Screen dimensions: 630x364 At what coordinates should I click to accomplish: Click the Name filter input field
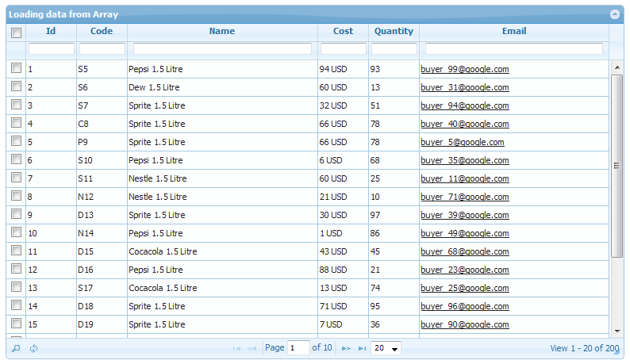coord(222,48)
